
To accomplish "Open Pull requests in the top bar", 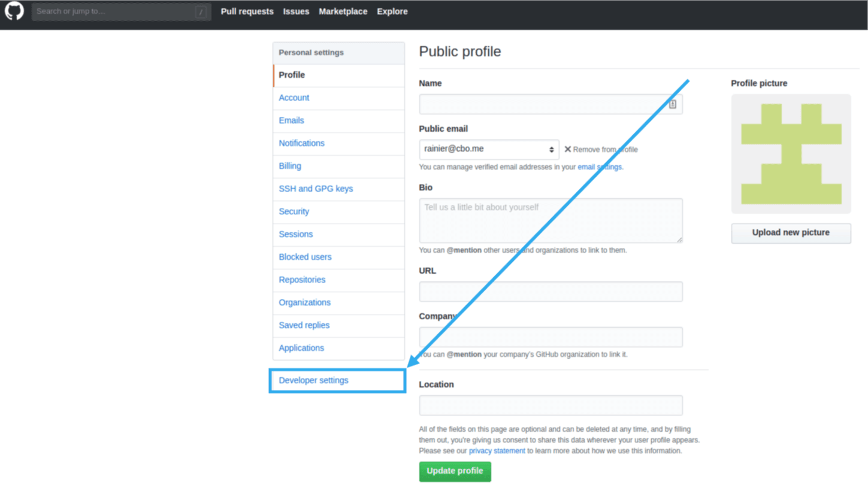I will [247, 11].
